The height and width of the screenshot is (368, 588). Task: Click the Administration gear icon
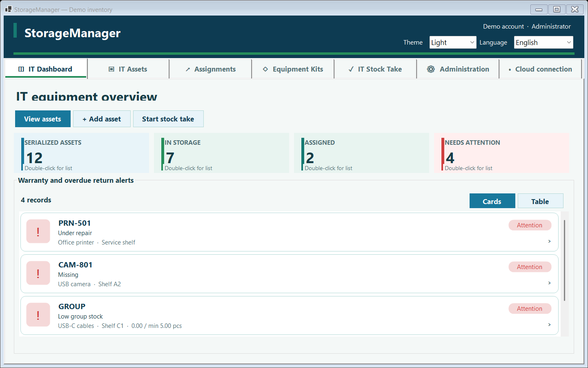tap(431, 69)
